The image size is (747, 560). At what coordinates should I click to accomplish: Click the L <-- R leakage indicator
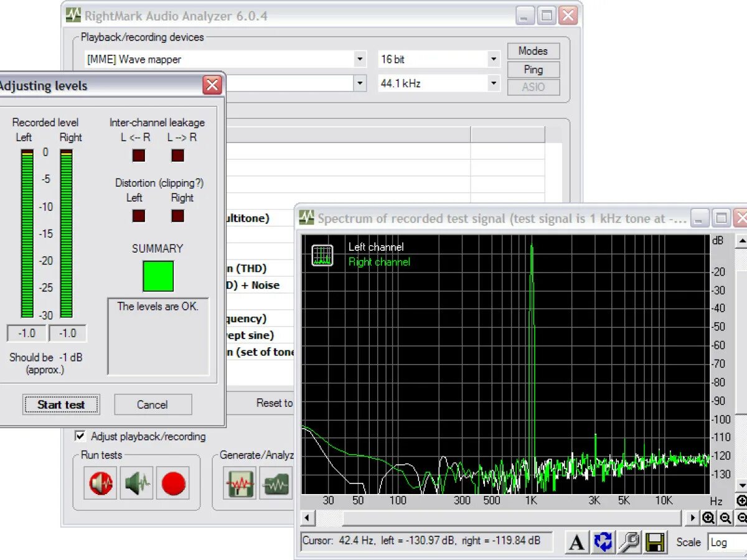point(138,155)
